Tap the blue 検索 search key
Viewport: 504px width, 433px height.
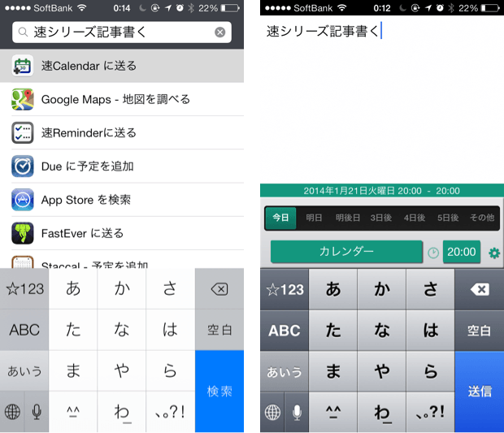pos(219,392)
